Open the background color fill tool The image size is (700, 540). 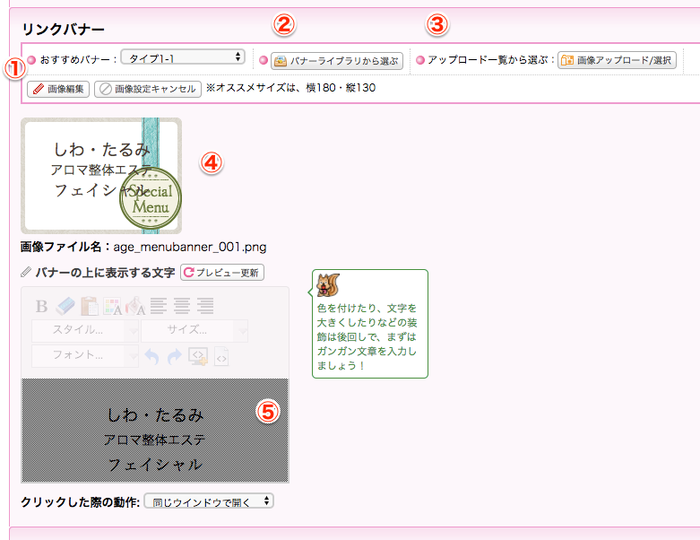coord(136,307)
